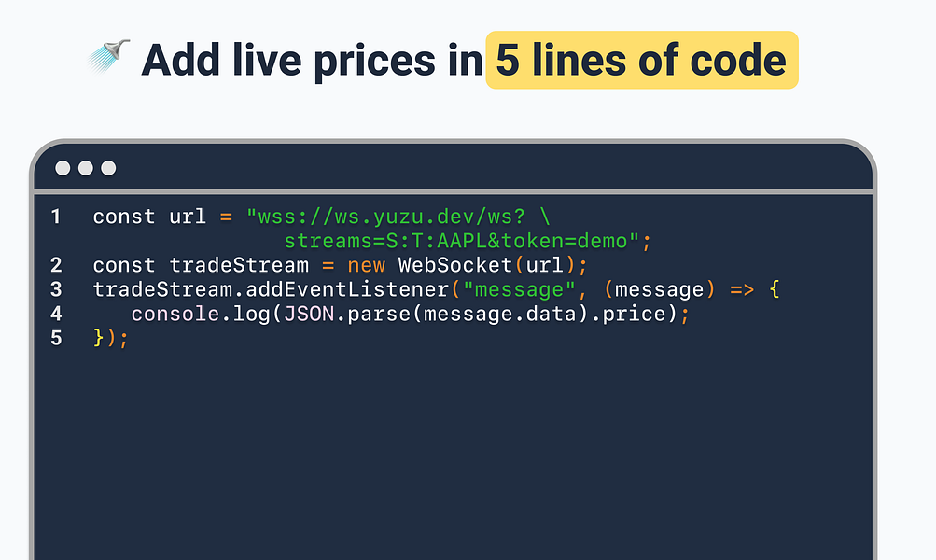Click tradeStream.addEventListener in line 3
Image resolution: width=936 pixels, height=560 pixels.
pos(271,289)
